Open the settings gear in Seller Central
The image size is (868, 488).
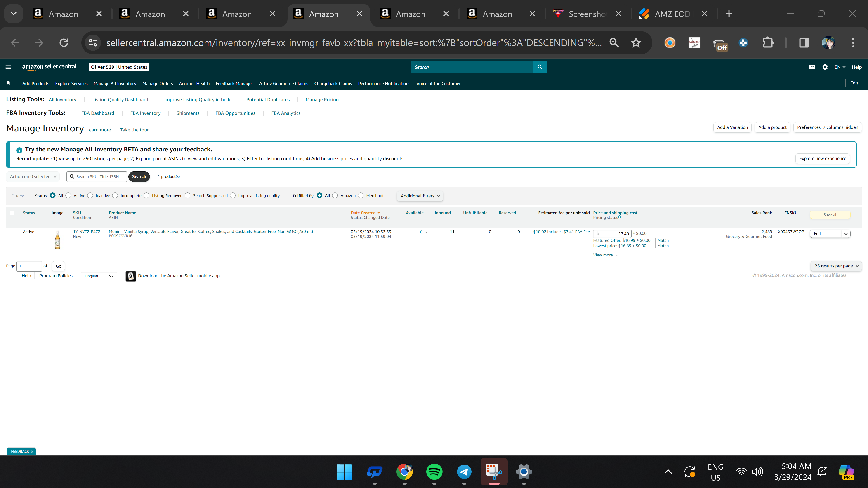[825, 67]
